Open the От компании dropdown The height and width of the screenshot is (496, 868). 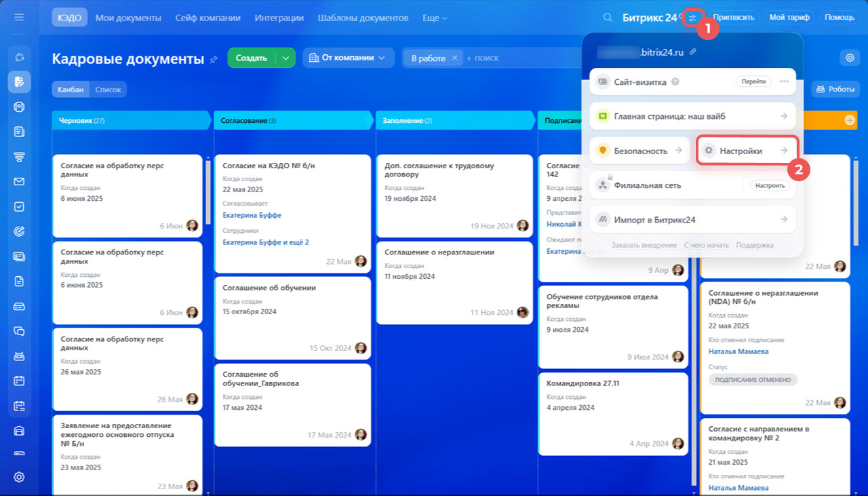point(349,58)
